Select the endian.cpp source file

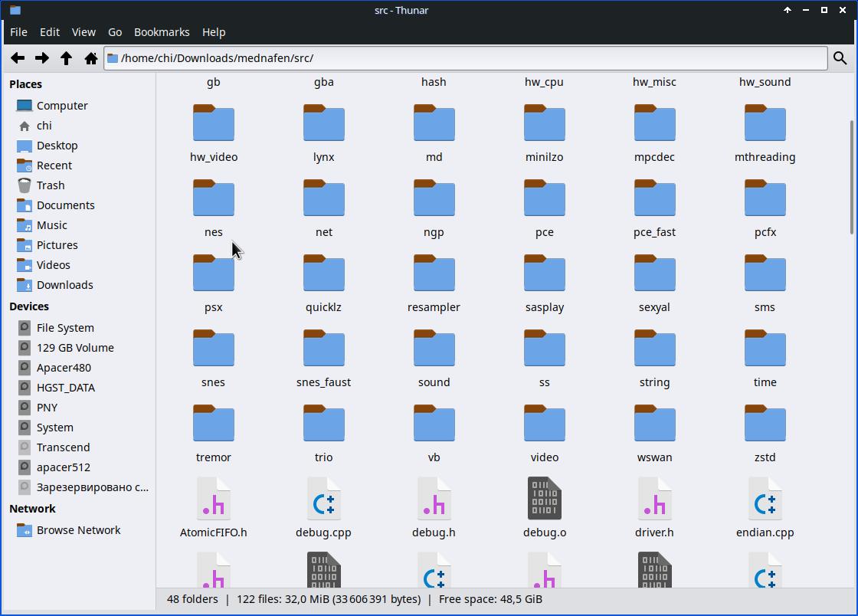click(x=765, y=499)
